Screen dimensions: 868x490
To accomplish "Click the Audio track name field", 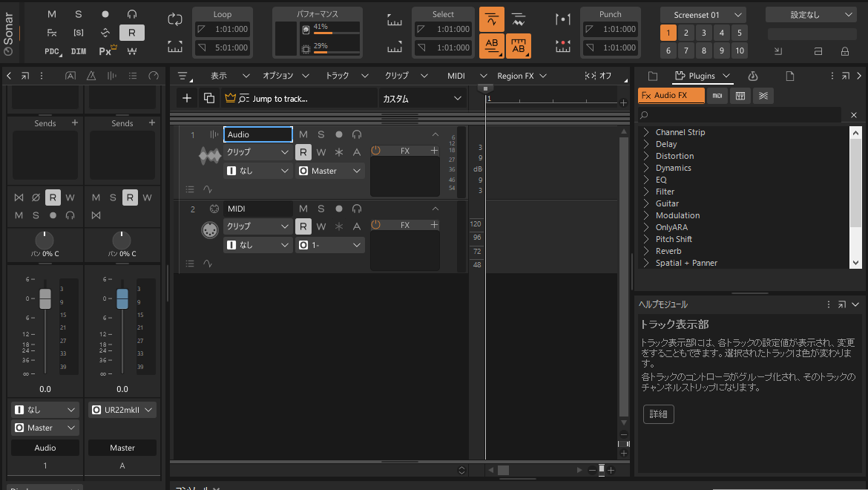I will pyautogui.click(x=258, y=134).
